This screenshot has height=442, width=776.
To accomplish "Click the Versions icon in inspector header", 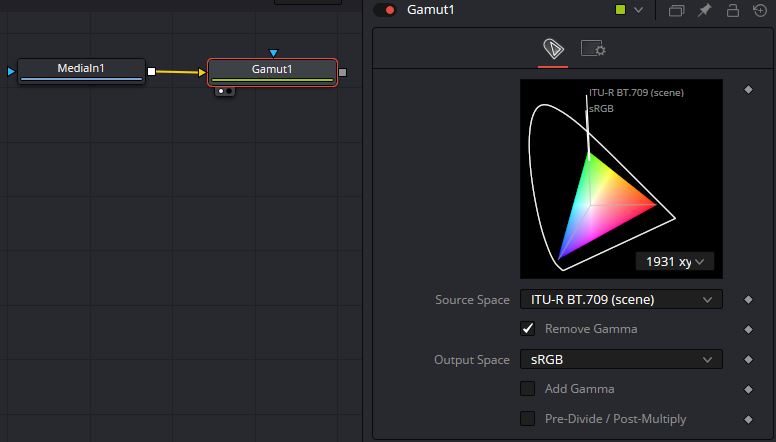I will pos(677,10).
